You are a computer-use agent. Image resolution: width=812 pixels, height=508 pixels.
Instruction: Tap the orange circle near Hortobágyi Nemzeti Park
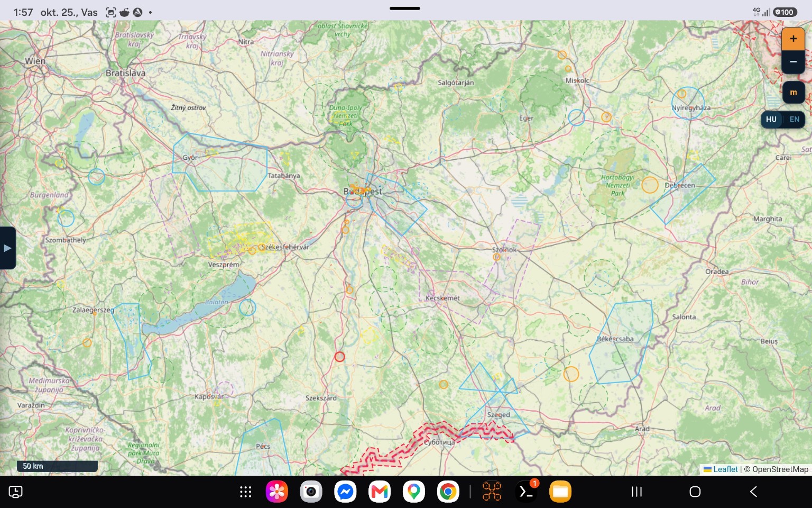coord(650,185)
